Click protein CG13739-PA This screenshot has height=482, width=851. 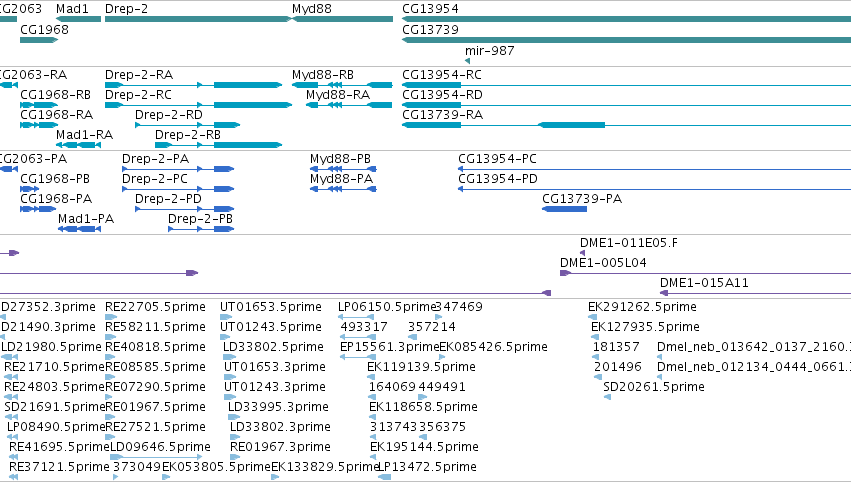click(x=564, y=209)
